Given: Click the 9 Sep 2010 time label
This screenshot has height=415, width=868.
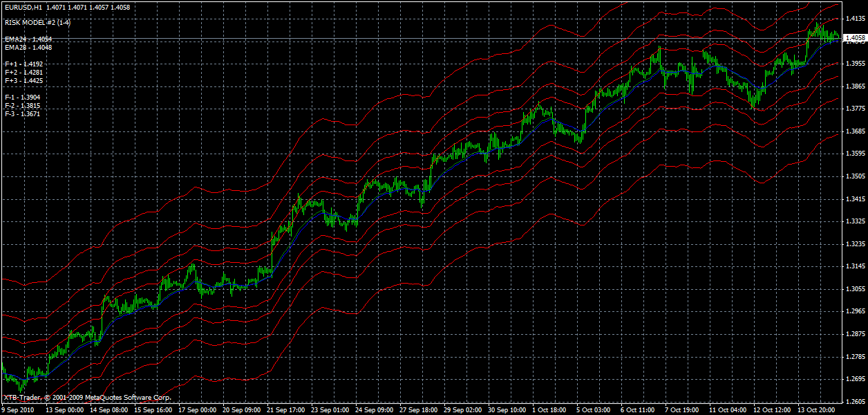Looking at the screenshot, I should pos(17,410).
